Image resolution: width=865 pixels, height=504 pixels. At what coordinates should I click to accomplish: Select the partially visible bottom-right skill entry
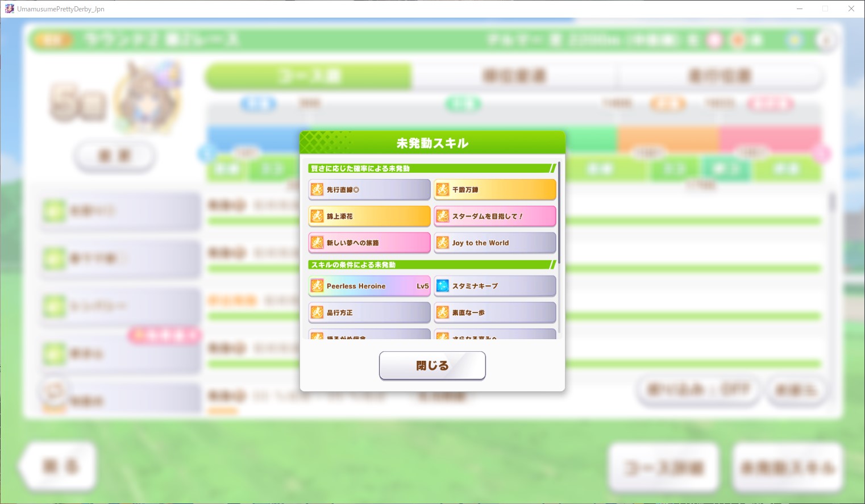(x=494, y=334)
